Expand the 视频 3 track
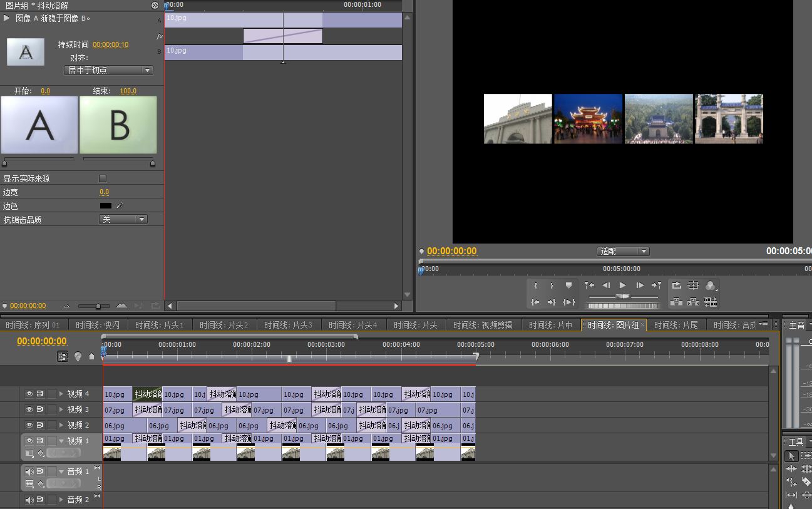Image resolution: width=812 pixels, height=509 pixels. tap(61, 409)
